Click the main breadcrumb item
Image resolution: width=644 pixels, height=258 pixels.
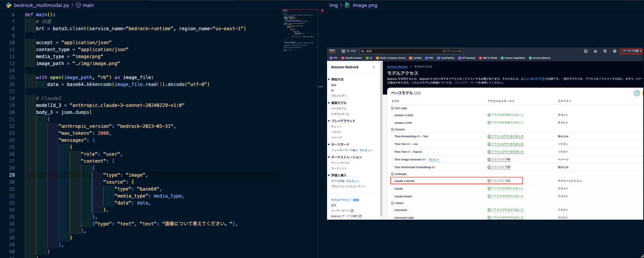coord(88,5)
